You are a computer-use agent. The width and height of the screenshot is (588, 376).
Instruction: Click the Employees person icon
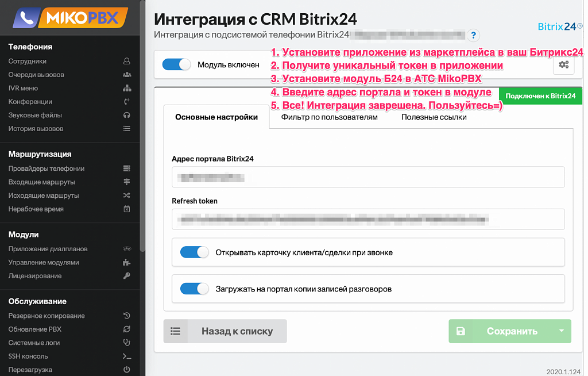(127, 61)
